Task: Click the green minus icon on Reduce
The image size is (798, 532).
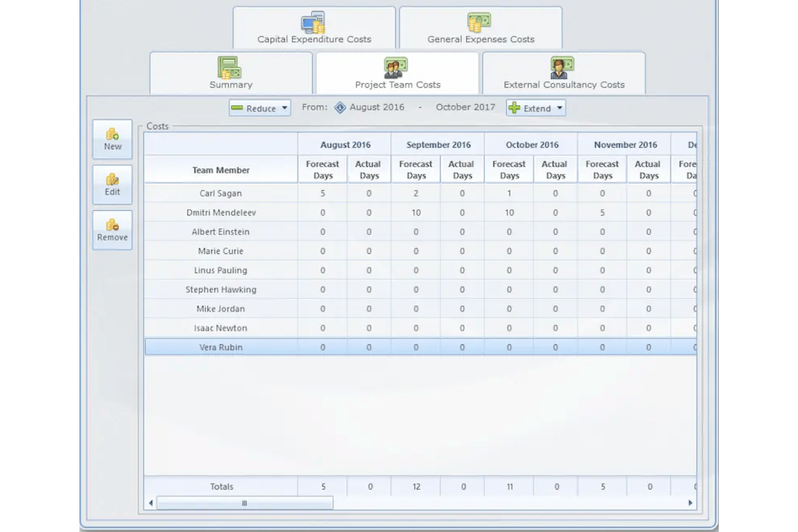Action: click(x=237, y=108)
